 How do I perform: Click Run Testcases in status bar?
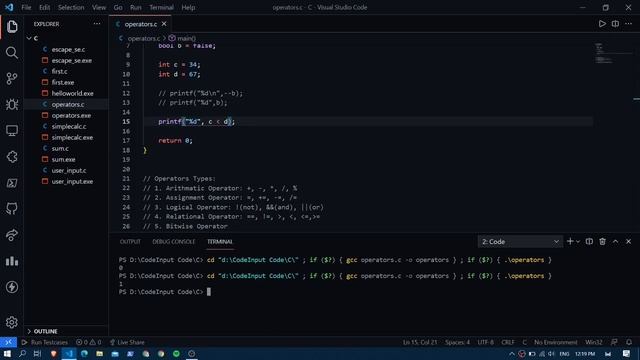pyautogui.click(x=45, y=342)
